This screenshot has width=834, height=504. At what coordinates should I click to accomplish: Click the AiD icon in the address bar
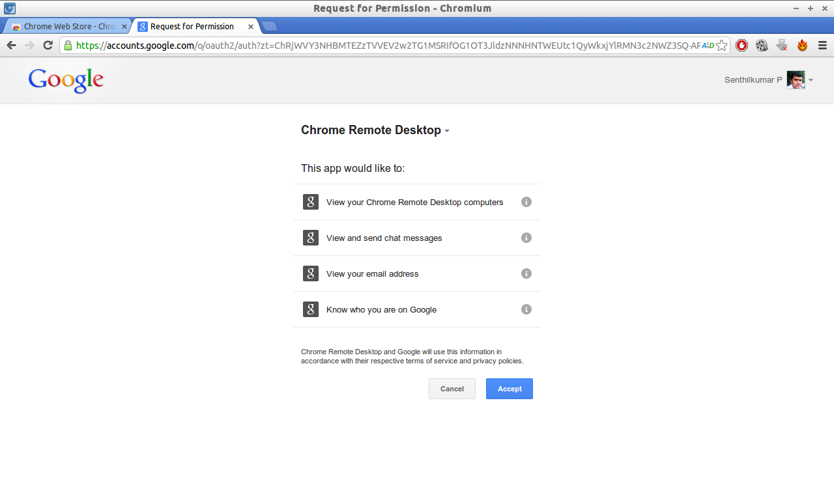708,46
